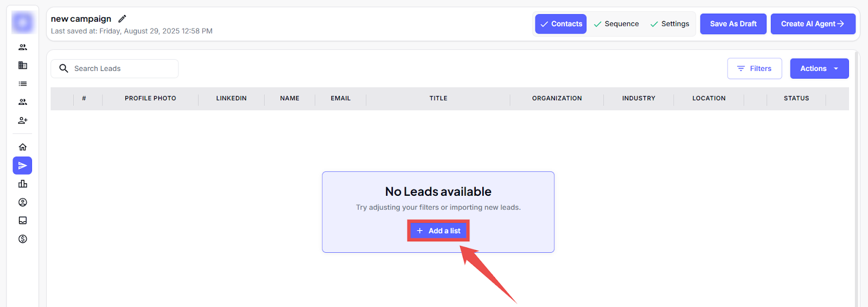868x307 pixels.
Task: Open the Settings step tab
Action: (670, 24)
